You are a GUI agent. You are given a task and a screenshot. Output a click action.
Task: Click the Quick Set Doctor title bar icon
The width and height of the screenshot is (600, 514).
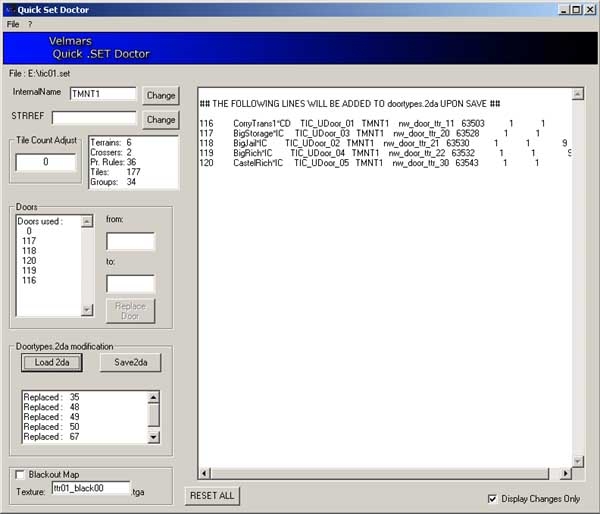click(x=8, y=8)
